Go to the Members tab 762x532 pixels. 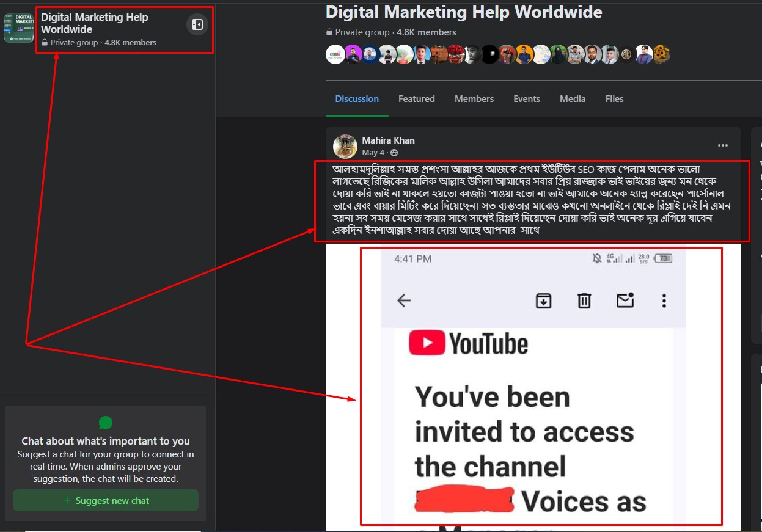coord(474,99)
